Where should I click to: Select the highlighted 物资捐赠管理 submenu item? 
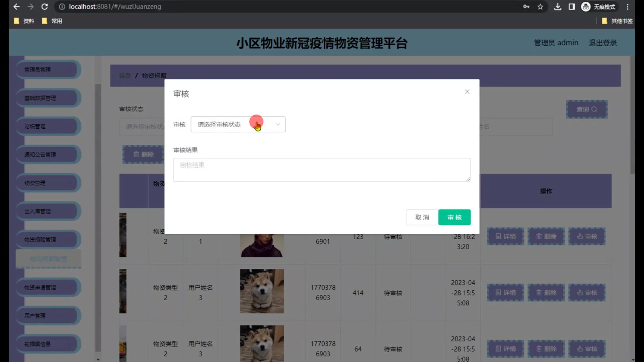[x=48, y=259]
